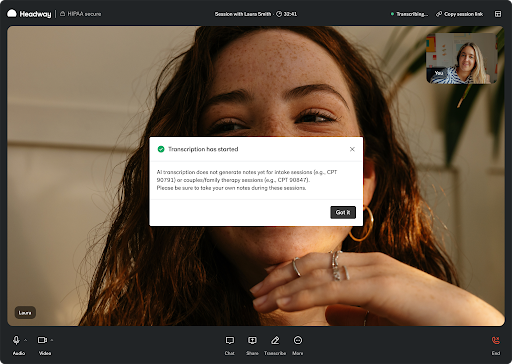Open the More options menu
The height and width of the screenshot is (364, 512).
[x=298, y=345]
